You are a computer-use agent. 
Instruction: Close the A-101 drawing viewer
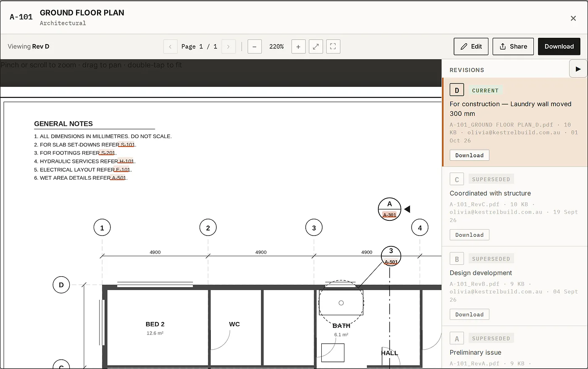pyautogui.click(x=573, y=18)
